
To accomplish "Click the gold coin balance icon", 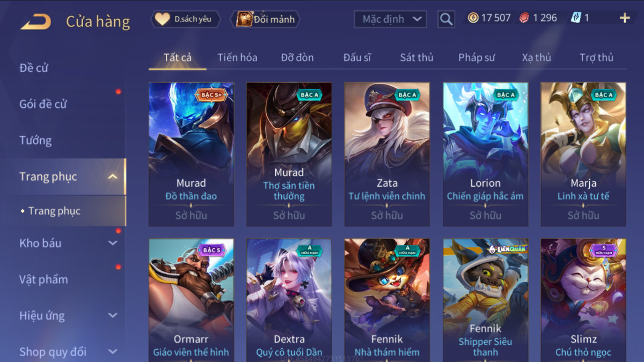I will point(473,18).
